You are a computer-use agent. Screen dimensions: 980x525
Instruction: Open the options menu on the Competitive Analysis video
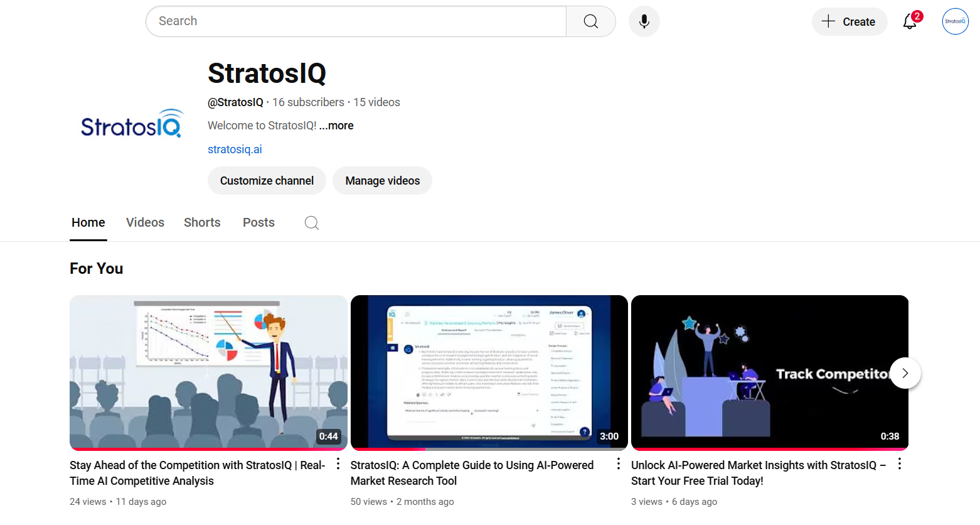pyautogui.click(x=338, y=463)
